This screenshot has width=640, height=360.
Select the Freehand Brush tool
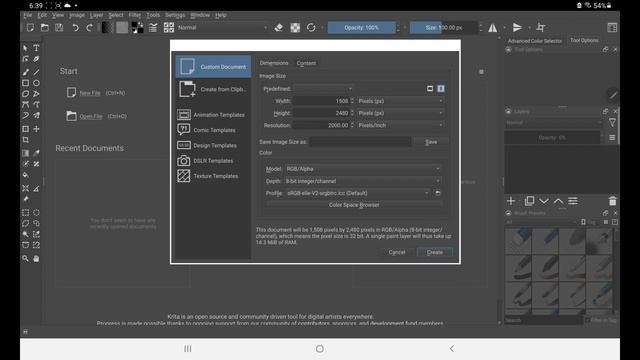25,72
